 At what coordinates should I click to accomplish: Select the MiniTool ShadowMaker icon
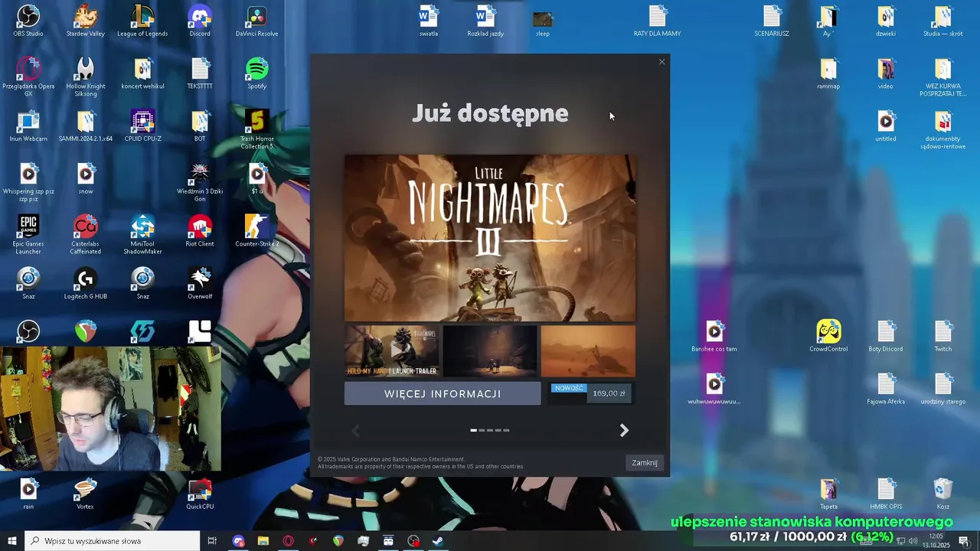142,234
